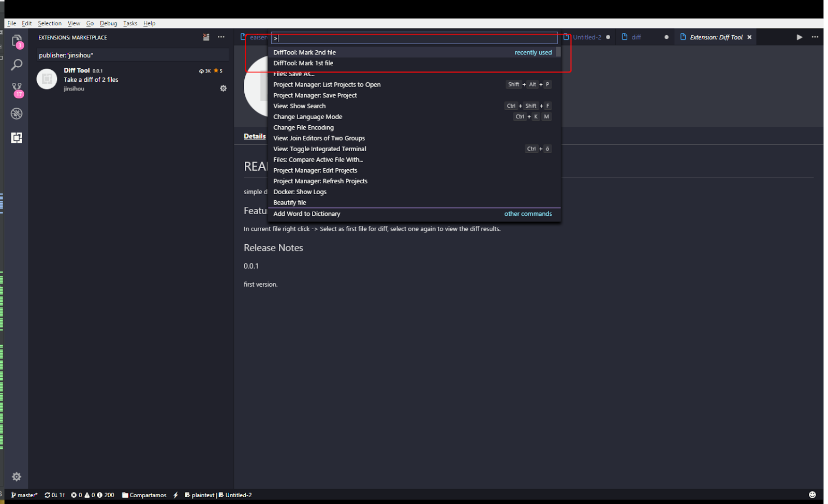Open the Selection menu
Viewport: 828px width, 504px height.
tap(50, 23)
